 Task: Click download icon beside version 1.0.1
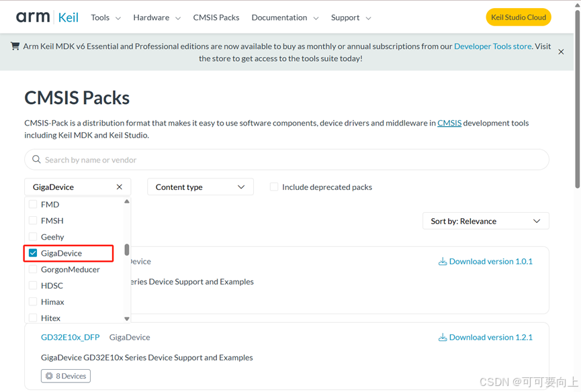pos(443,262)
